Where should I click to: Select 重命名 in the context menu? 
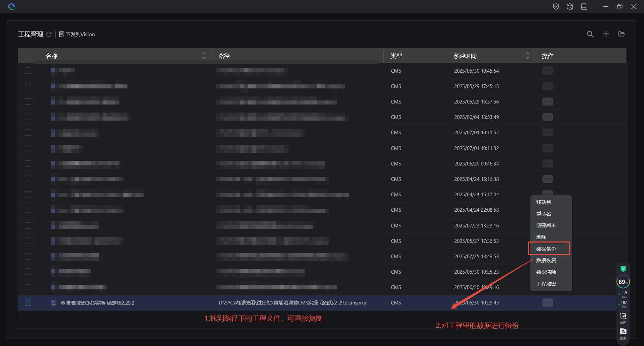543,214
